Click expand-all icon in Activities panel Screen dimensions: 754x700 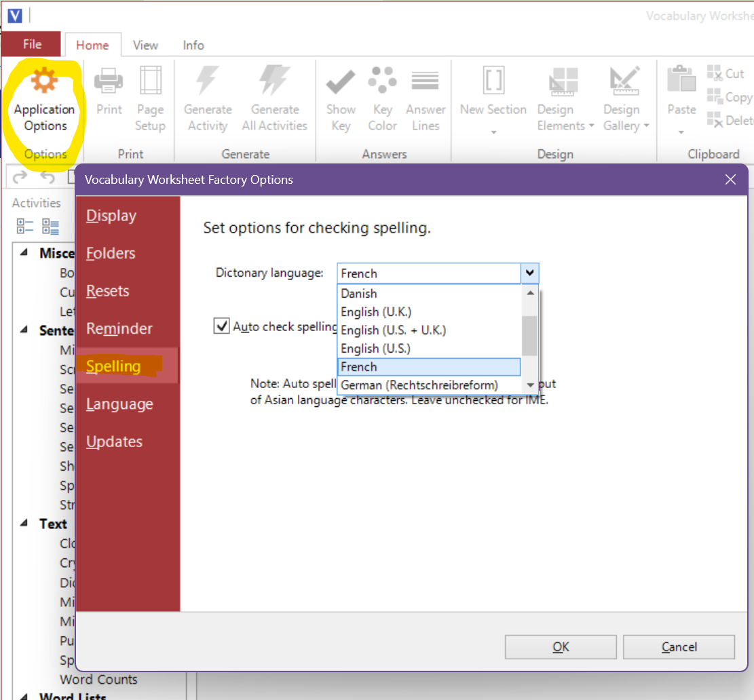coord(50,227)
